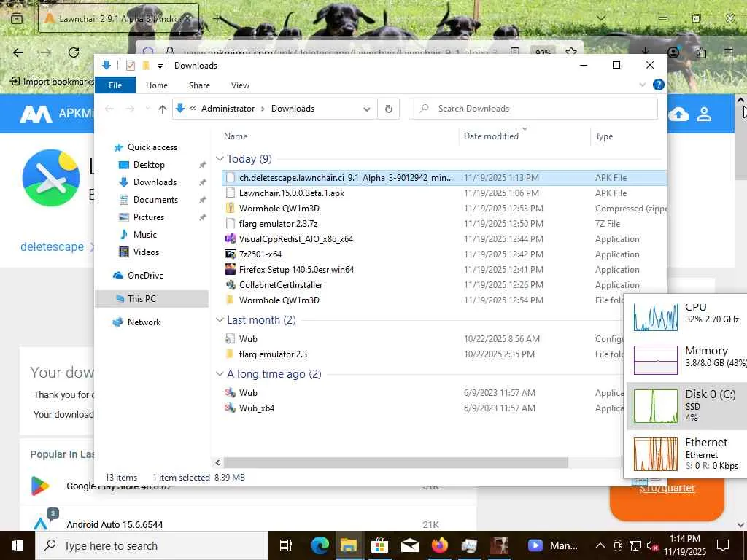Image resolution: width=747 pixels, height=560 pixels.
Task: Refresh the Downloads folder view
Action: tap(389, 109)
